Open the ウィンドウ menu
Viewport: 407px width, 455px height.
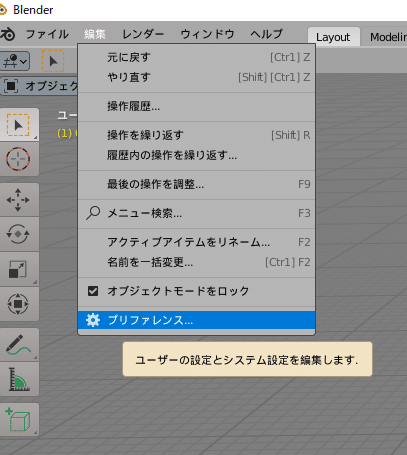[207, 34]
